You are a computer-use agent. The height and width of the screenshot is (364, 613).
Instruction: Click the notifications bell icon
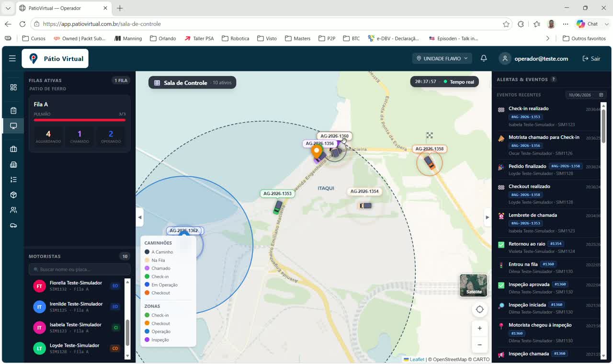pyautogui.click(x=484, y=58)
